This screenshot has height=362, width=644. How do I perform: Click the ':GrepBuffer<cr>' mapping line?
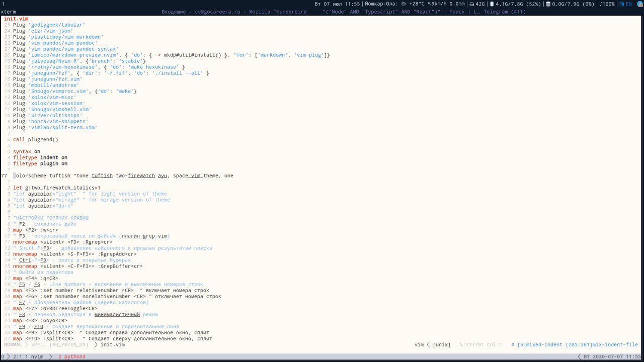[x=78, y=266]
